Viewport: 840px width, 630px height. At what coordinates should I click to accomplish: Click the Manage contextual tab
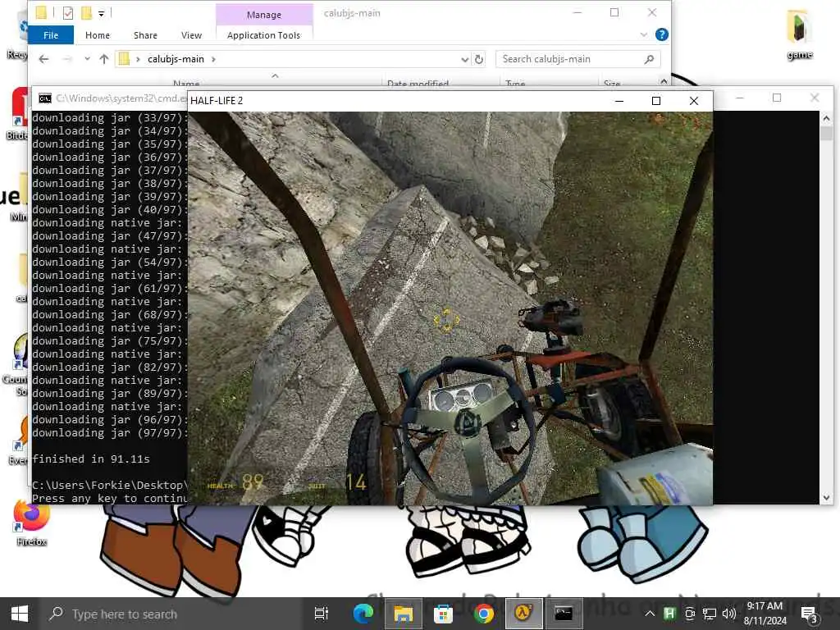click(263, 15)
